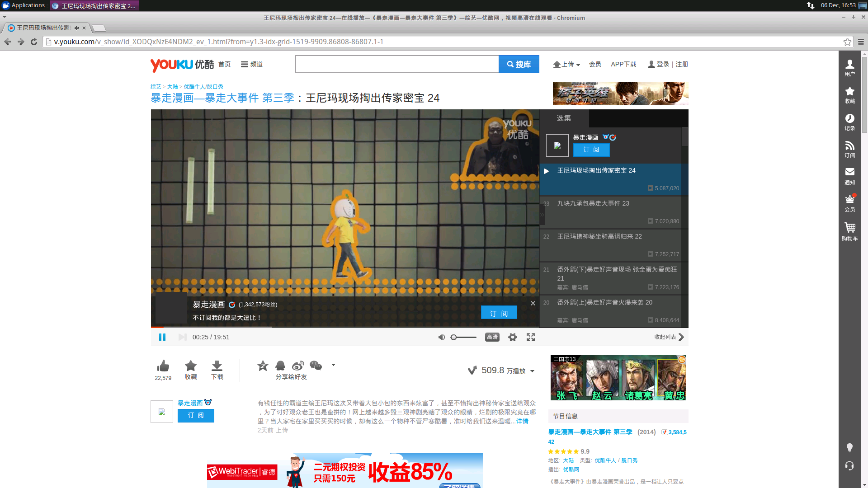Click the movie banner ad beside the title
The height and width of the screenshot is (488, 868).
pyautogui.click(x=620, y=94)
